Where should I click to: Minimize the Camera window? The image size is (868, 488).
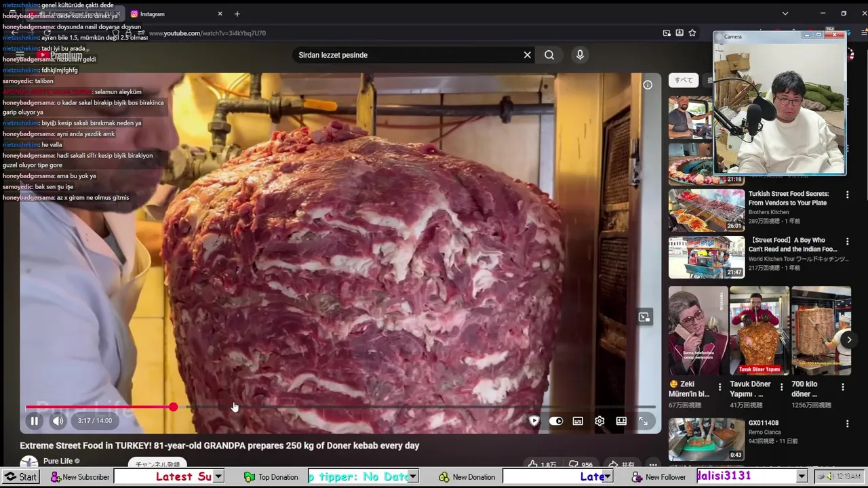(806, 35)
